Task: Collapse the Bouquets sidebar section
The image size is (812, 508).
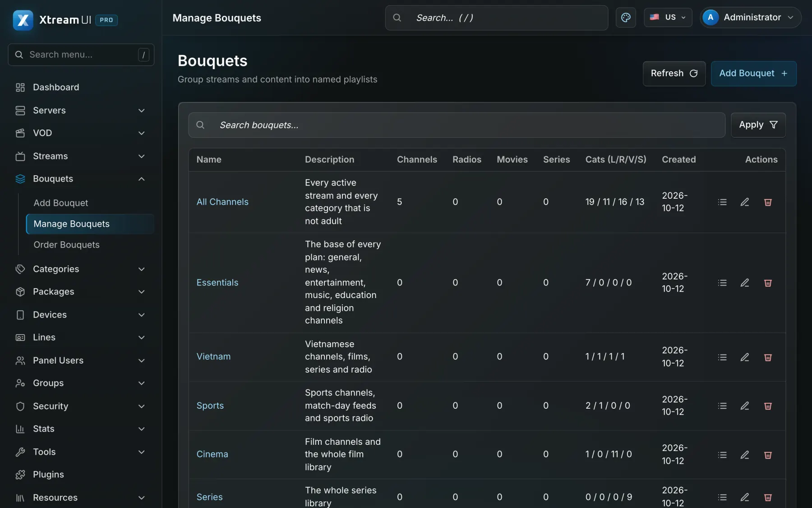Action: point(81,178)
